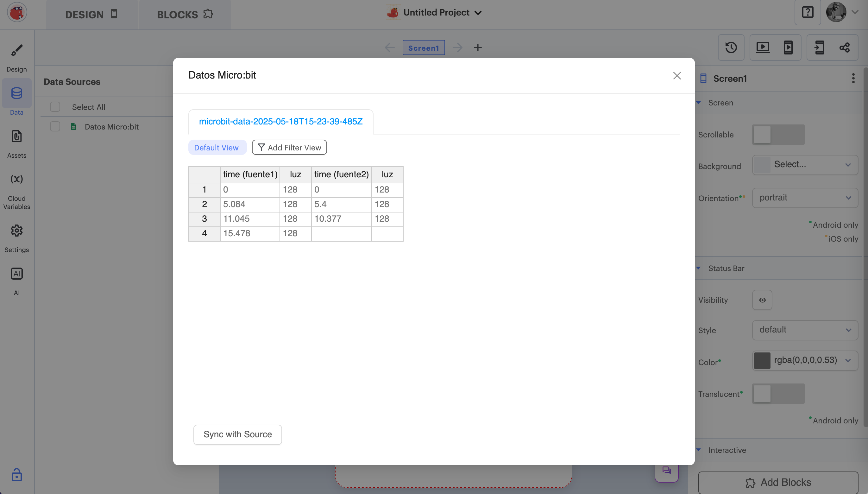
Task: Click the help question mark icon
Action: 808,13
